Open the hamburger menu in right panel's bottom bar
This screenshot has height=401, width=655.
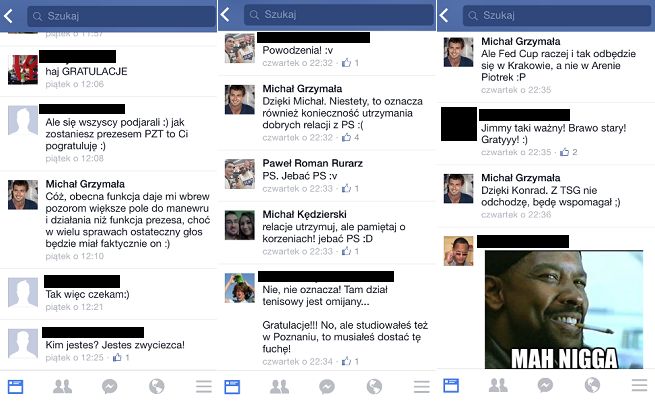coord(639,385)
